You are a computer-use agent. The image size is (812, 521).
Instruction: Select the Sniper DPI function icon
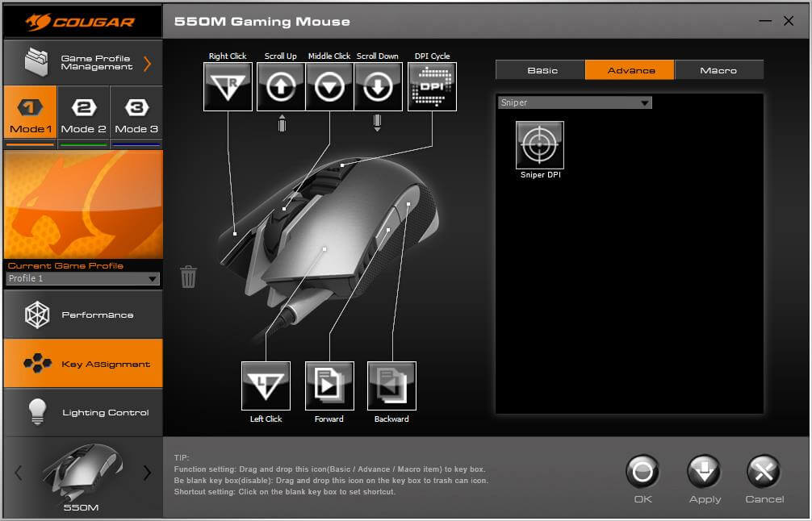(x=539, y=145)
